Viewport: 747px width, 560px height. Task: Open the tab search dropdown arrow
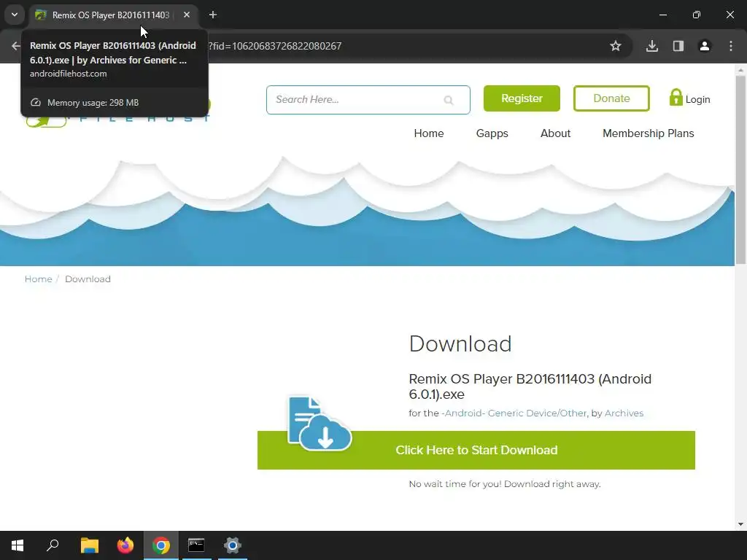(15, 15)
